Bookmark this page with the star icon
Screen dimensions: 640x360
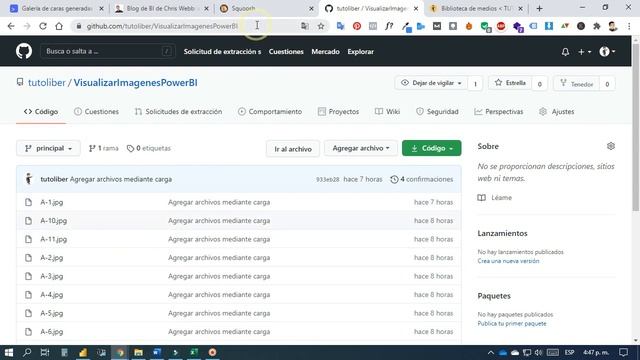coord(321,26)
